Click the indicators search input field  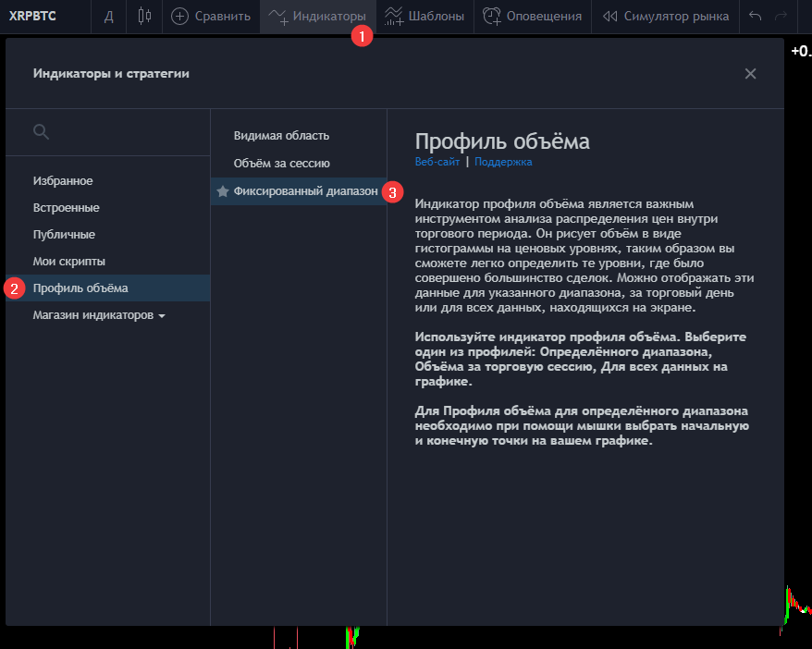coord(111,131)
